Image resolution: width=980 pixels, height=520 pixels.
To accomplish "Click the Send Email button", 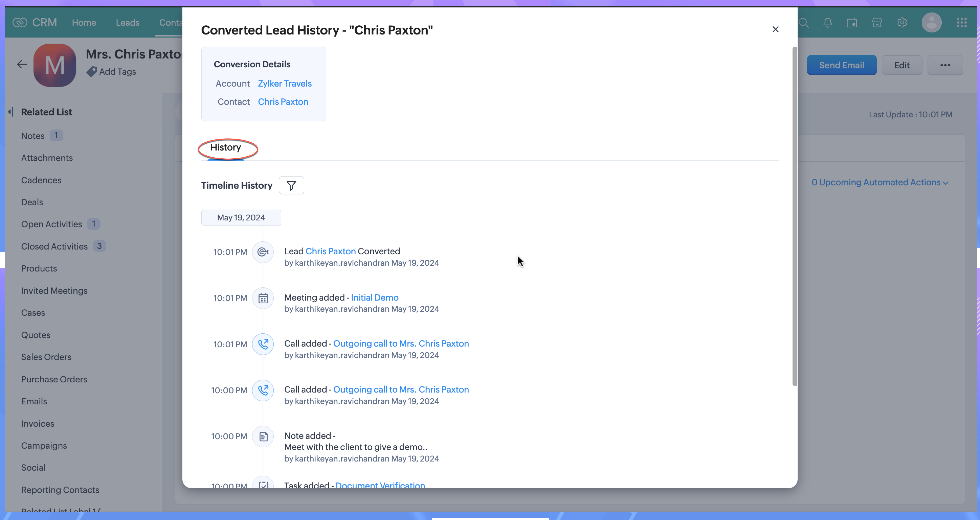I will [842, 65].
